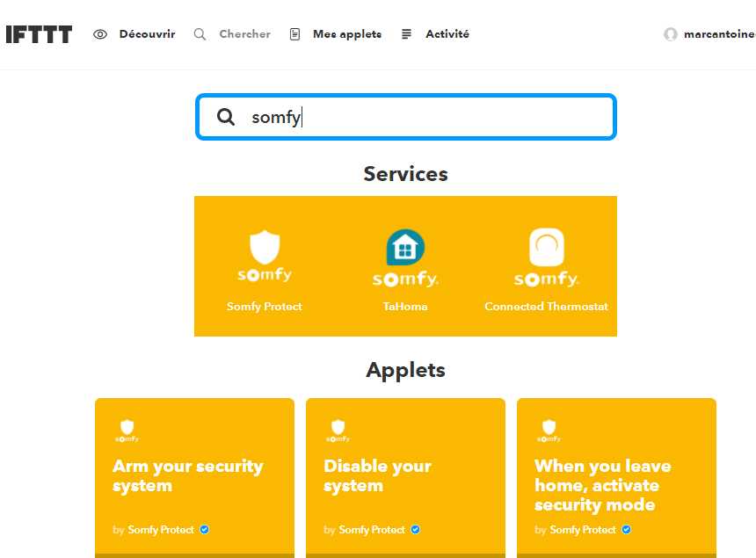The image size is (756, 558).
Task: Click the lines icon beside Activité
Action: [406, 34]
